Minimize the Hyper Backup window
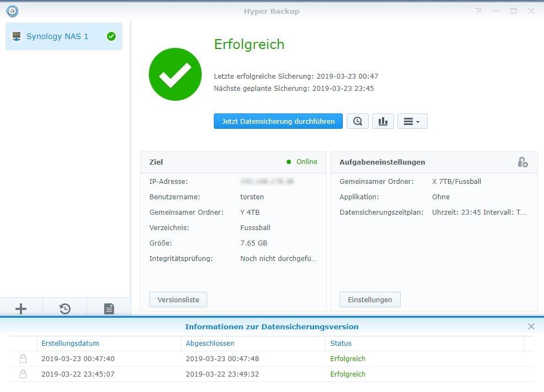This screenshot has height=392, width=544. click(x=496, y=11)
